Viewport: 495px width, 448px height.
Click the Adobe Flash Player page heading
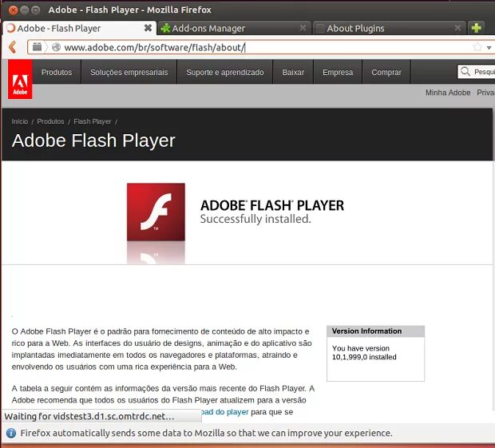[93, 141]
